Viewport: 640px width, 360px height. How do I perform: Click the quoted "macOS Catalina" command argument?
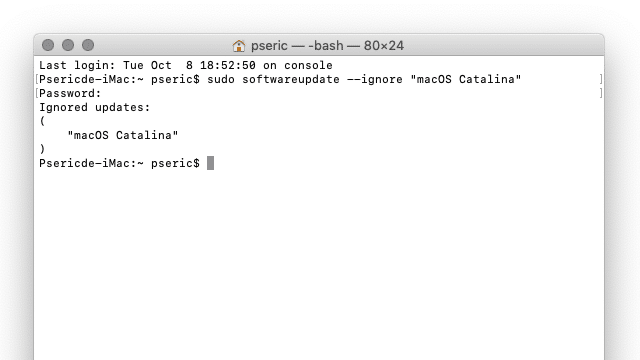tap(466, 79)
